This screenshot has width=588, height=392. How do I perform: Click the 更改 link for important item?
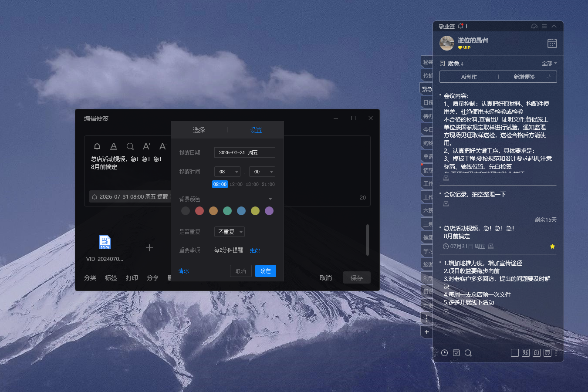click(x=255, y=250)
